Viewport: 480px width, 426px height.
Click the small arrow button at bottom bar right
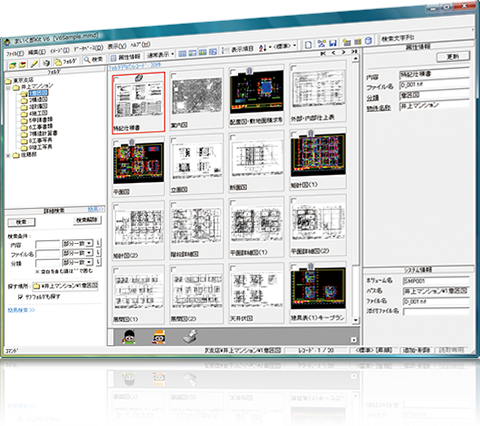point(353,340)
